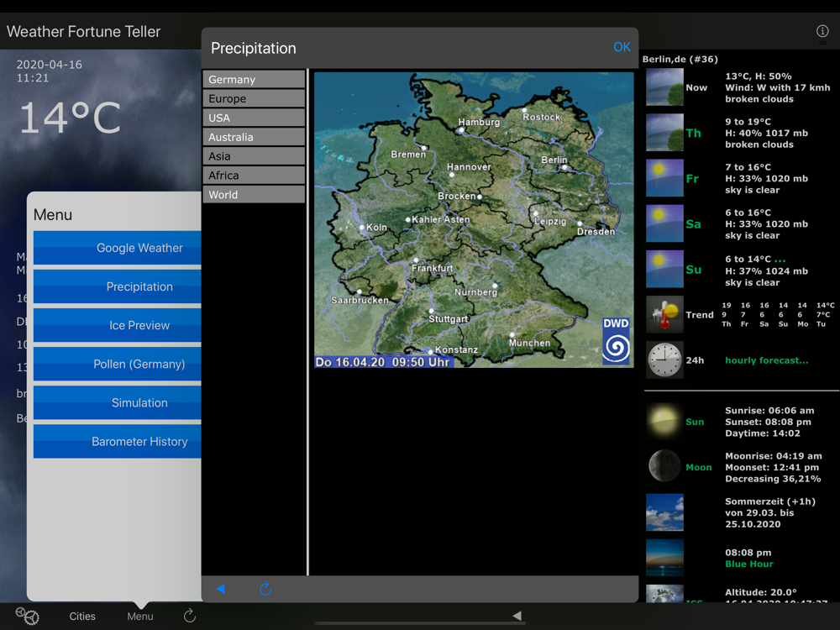840x630 pixels.
Task: Click the Altitude: 20.0° text
Action: tap(761, 592)
